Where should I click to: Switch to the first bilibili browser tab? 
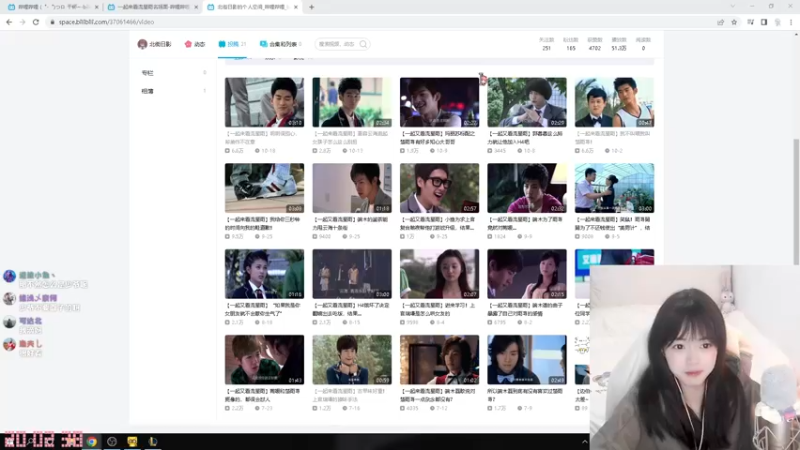point(53,7)
